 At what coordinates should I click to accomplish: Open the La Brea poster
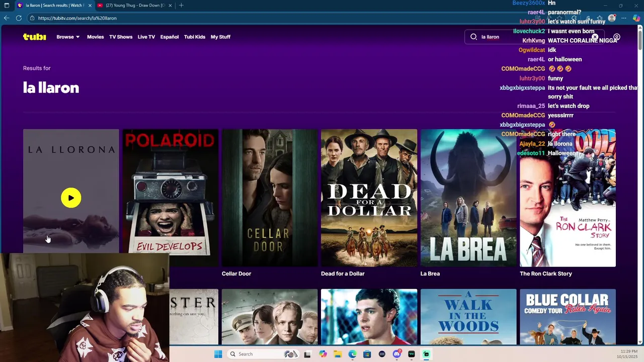(468, 198)
